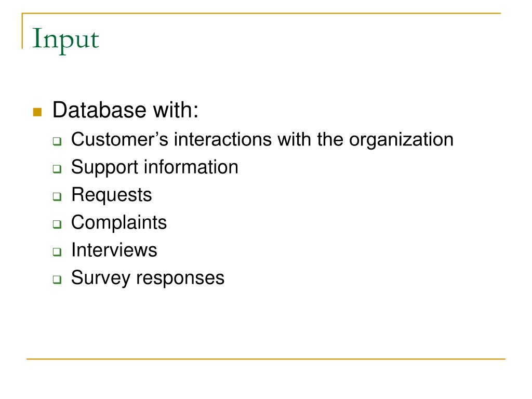Select the hollow bullet beside Requests

coord(57,197)
